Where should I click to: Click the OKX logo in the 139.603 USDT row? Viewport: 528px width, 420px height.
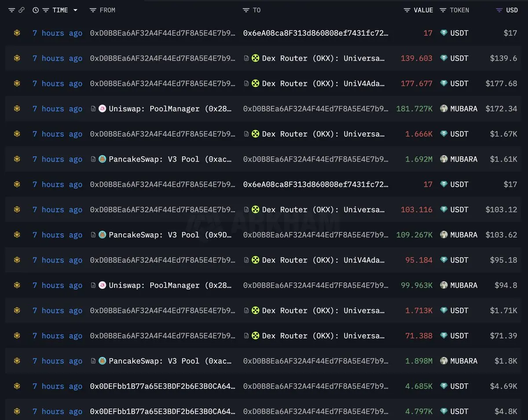pyautogui.click(x=255, y=58)
